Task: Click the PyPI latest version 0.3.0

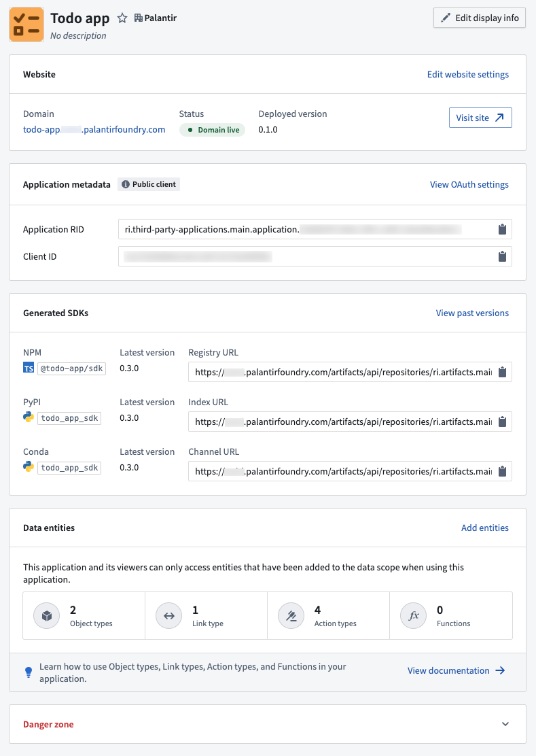Action: click(x=129, y=418)
